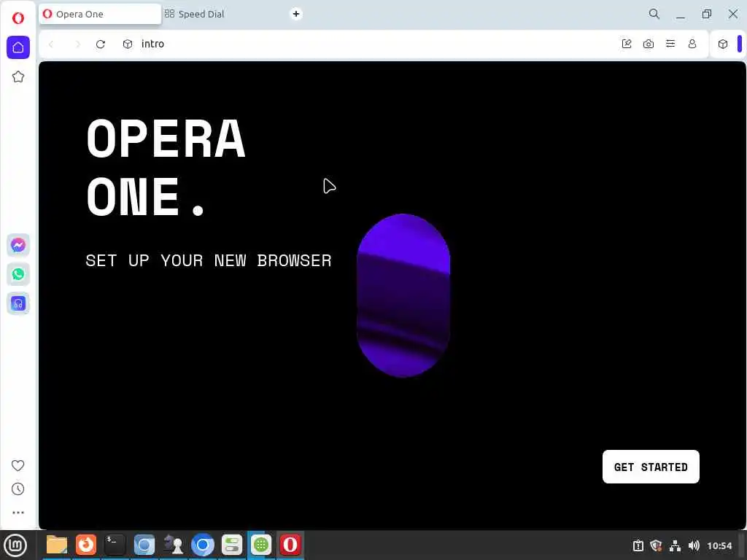Click the purple pill animation graphic
The image size is (747, 560).
pos(403,295)
